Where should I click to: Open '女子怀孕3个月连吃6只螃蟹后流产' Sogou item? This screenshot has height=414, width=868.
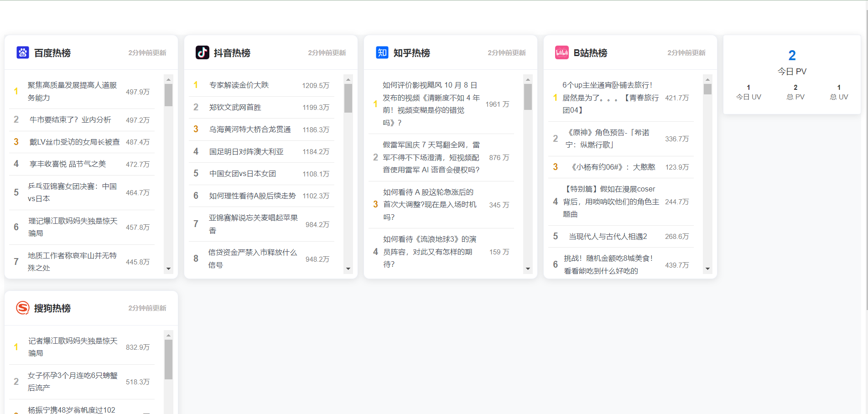click(73, 382)
